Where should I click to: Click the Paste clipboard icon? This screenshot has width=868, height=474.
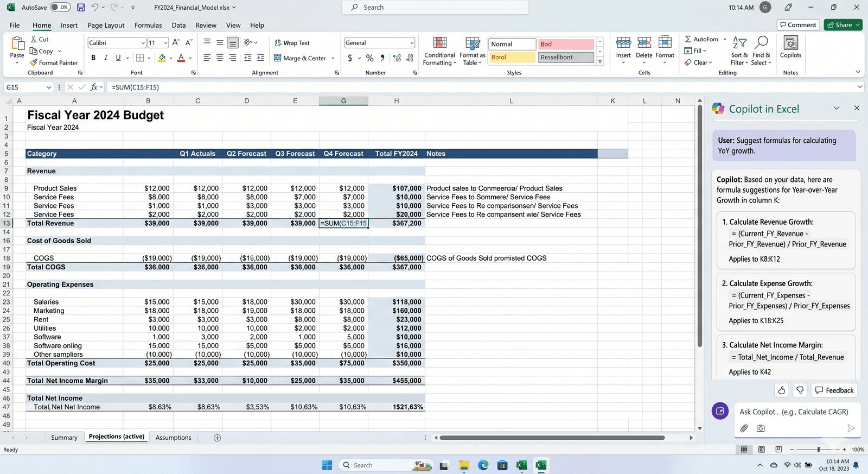(x=17, y=43)
